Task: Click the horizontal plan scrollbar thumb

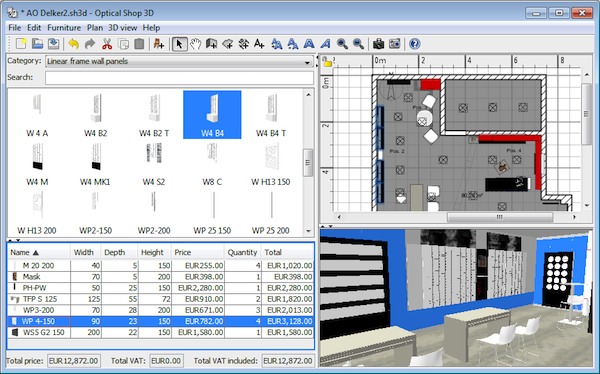Action: click(500, 217)
